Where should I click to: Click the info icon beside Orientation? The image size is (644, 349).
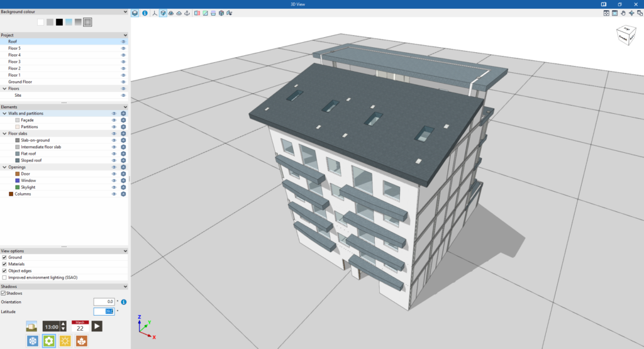[124, 302]
